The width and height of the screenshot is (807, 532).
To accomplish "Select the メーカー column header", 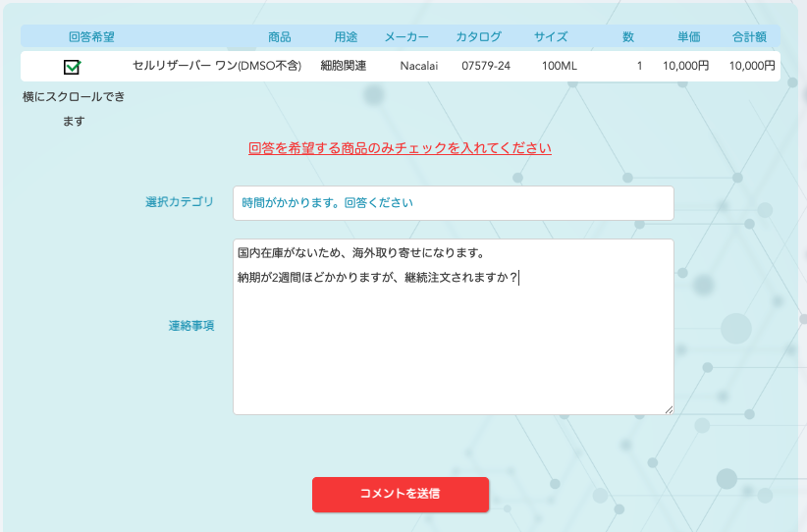I will pos(405,37).
